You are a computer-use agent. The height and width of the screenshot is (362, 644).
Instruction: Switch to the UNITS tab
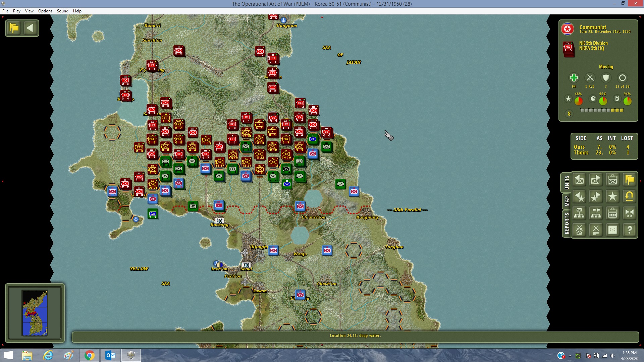[x=567, y=183]
